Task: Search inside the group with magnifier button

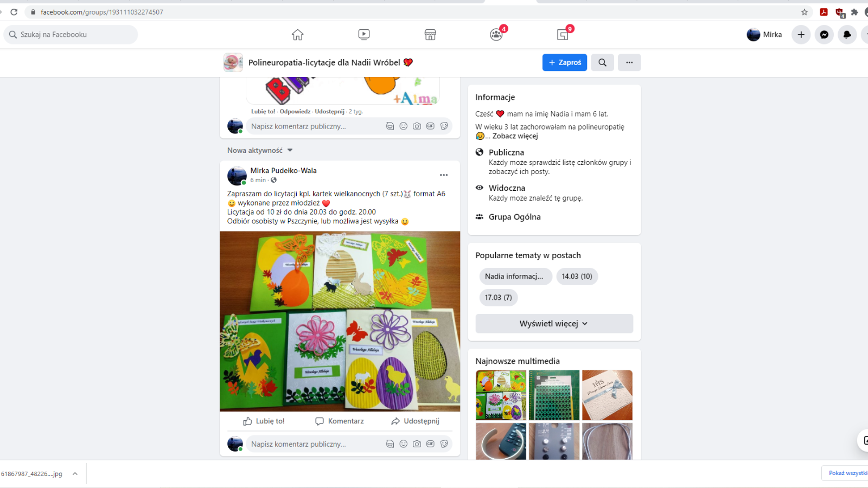Action: (x=602, y=62)
